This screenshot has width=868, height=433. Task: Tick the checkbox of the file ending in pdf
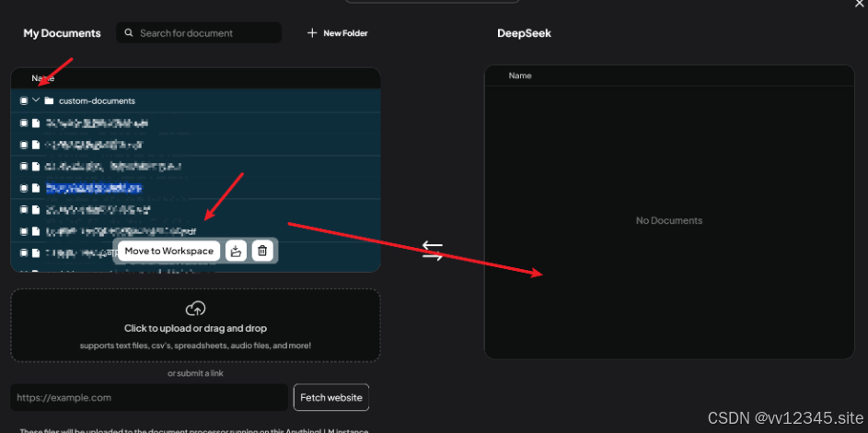coord(24,231)
